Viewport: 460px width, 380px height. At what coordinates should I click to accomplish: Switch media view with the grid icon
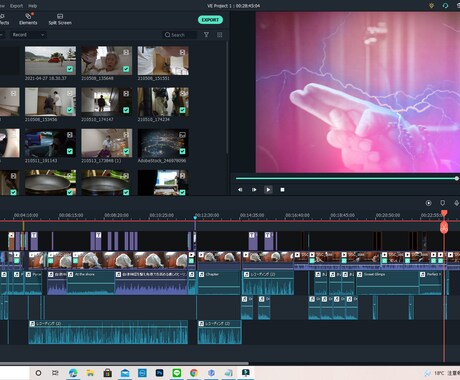click(x=219, y=35)
